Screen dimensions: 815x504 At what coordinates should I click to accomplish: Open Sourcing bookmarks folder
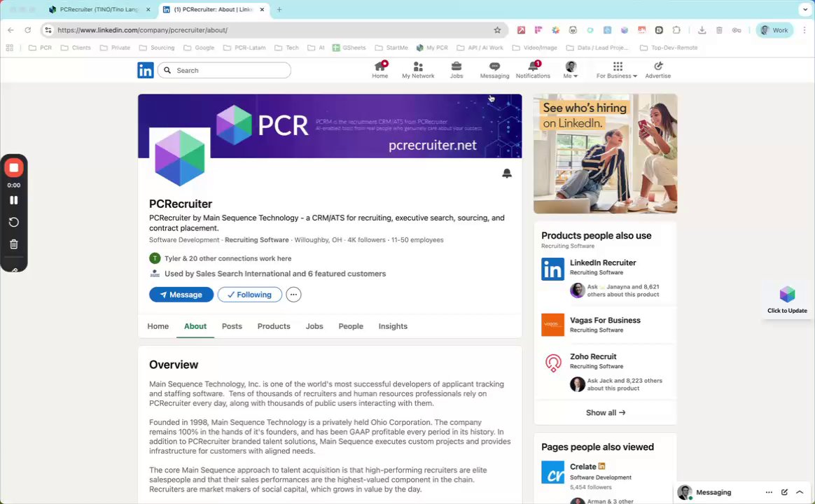(x=156, y=48)
